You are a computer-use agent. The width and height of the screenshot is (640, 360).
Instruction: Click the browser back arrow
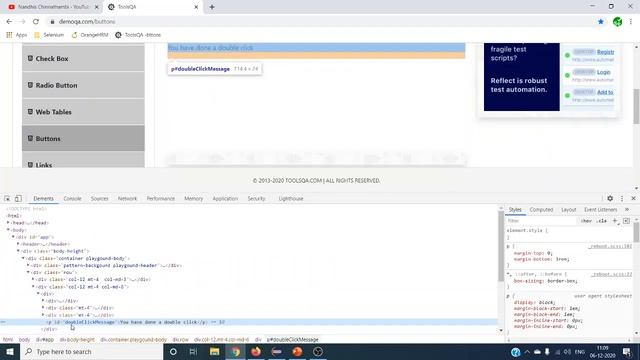[x=9, y=22]
